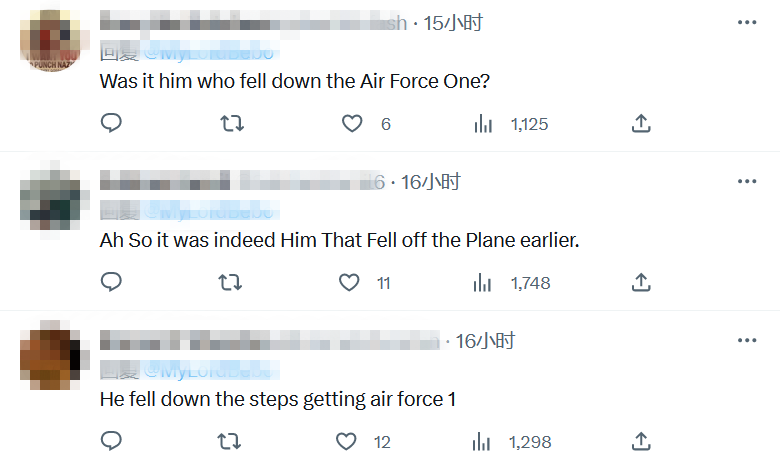The width and height of the screenshot is (780, 463).
Task: Reply to 'Fell off the Plane' tweet
Action: pos(112,283)
